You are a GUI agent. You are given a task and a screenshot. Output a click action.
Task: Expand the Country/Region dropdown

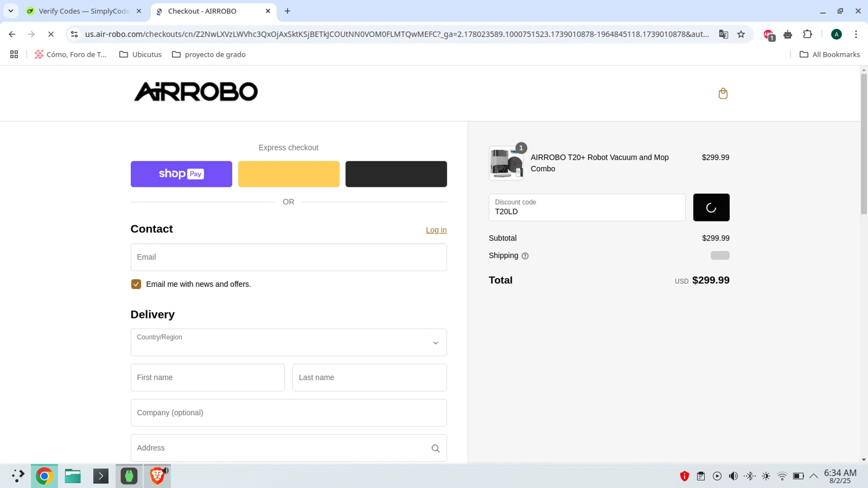[288, 342]
